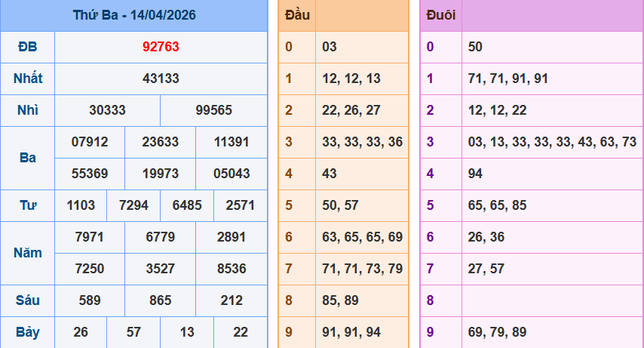Screen dimensions: 644x348
Task: Click the Bảy row label
Action: (27, 332)
